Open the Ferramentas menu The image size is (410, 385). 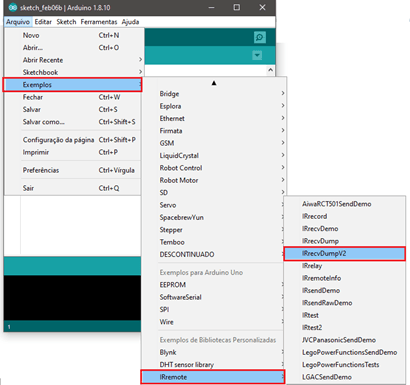tap(99, 22)
